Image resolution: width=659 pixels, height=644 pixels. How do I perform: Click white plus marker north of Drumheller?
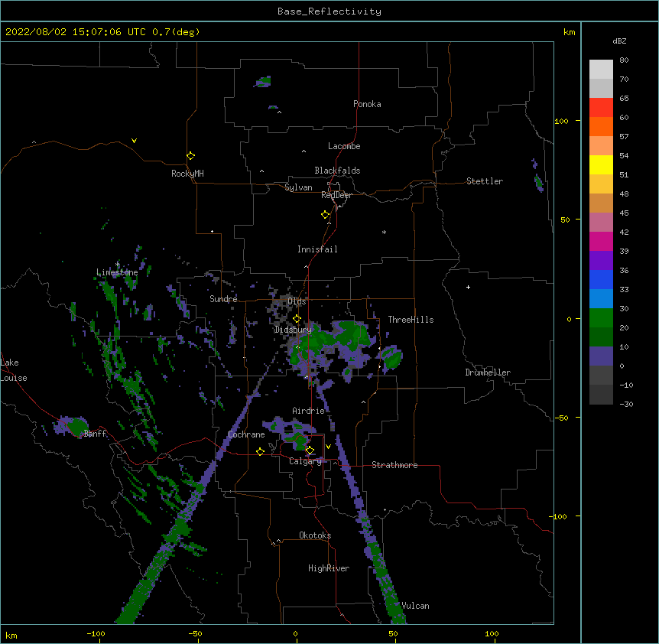(x=468, y=287)
